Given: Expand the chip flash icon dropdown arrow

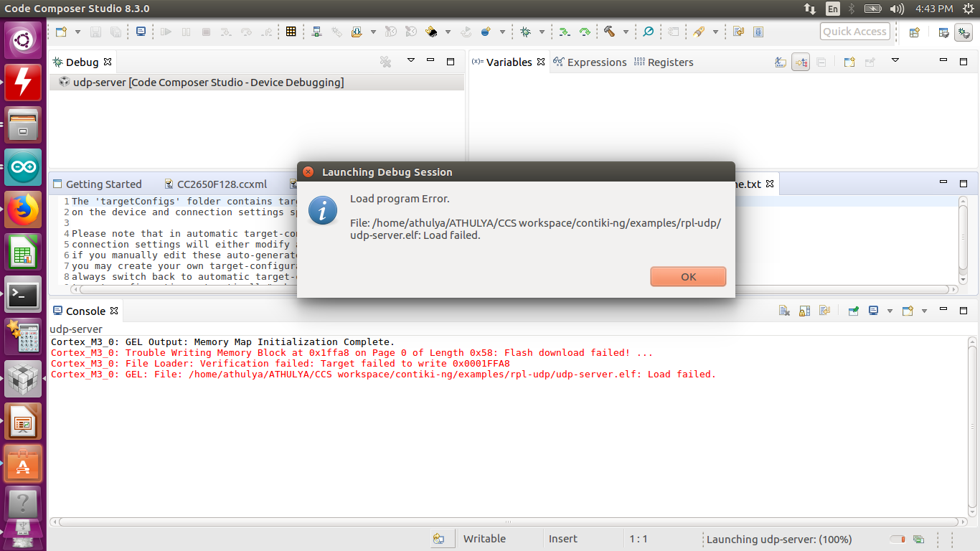Looking at the screenshot, I should click(x=448, y=32).
